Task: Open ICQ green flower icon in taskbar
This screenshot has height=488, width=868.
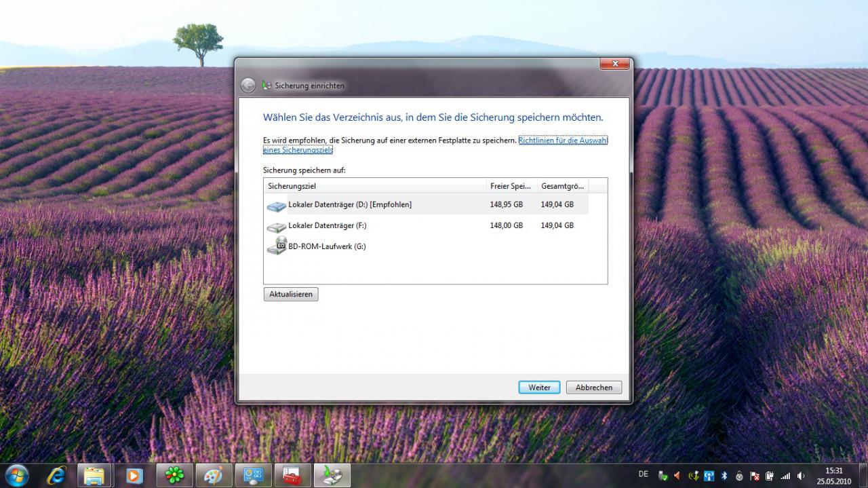Action: click(174, 476)
